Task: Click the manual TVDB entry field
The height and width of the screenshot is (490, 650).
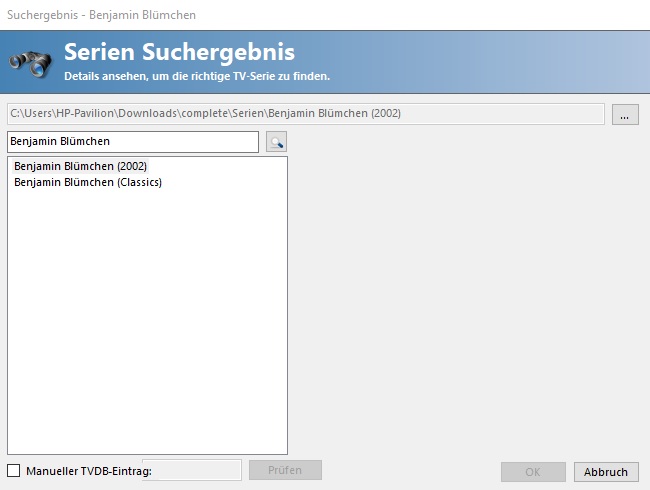Action: pos(192,470)
